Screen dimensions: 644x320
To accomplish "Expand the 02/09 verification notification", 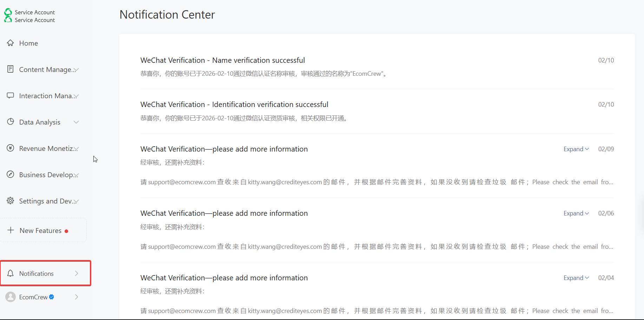I will 576,149.
